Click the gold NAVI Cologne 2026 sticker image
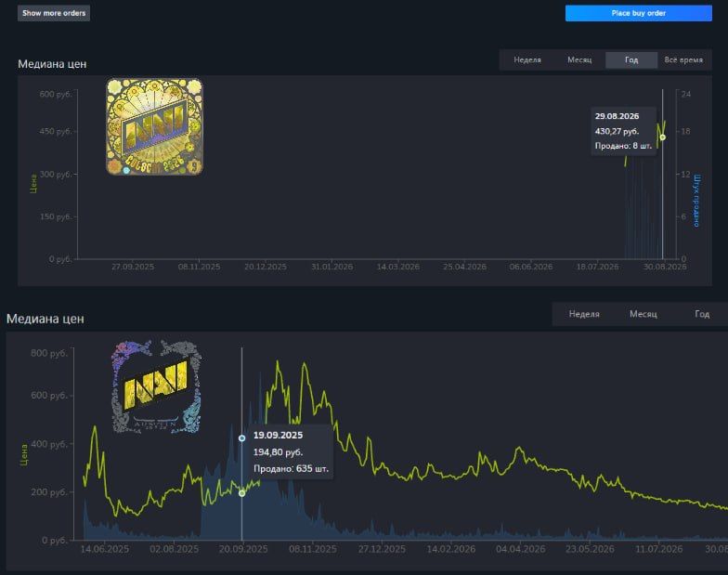Image resolution: width=728 pixels, height=575 pixels. coord(154,126)
